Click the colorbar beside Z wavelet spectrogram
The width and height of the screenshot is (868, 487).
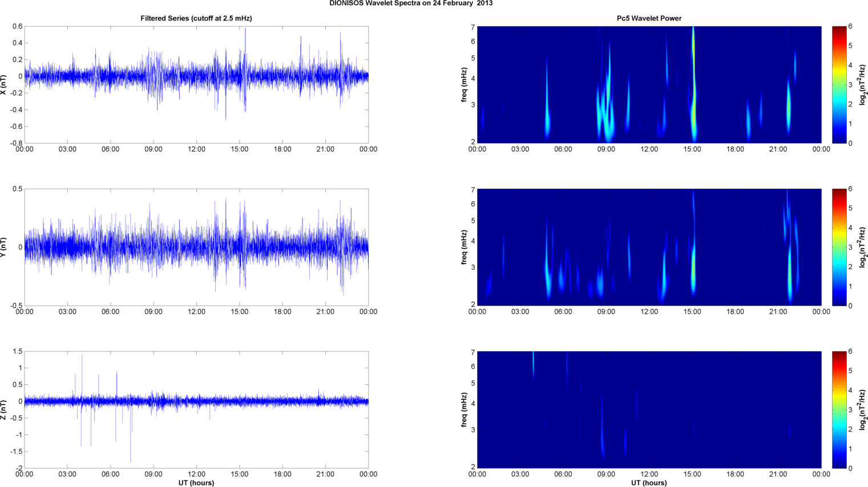839,409
